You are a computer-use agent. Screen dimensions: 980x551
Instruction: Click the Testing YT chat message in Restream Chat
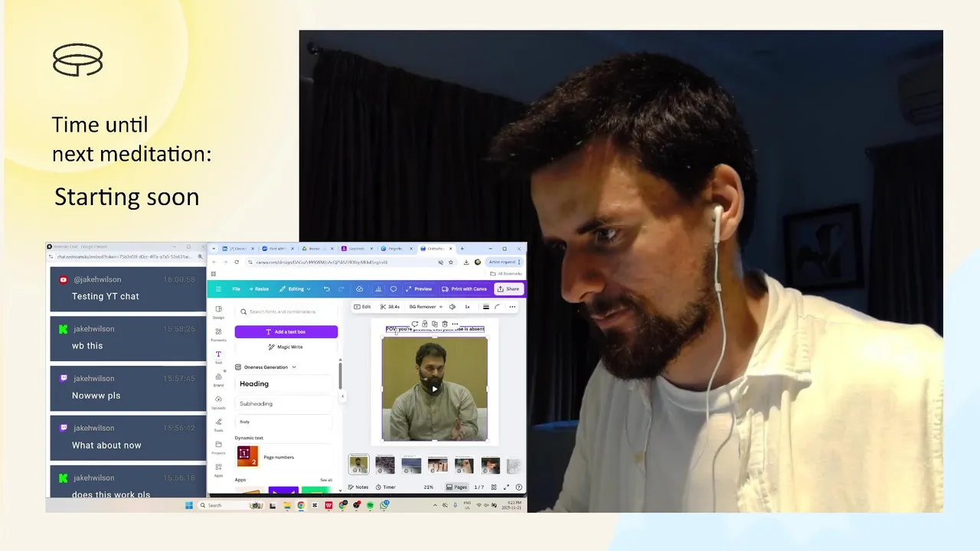click(x=129, y=289)
